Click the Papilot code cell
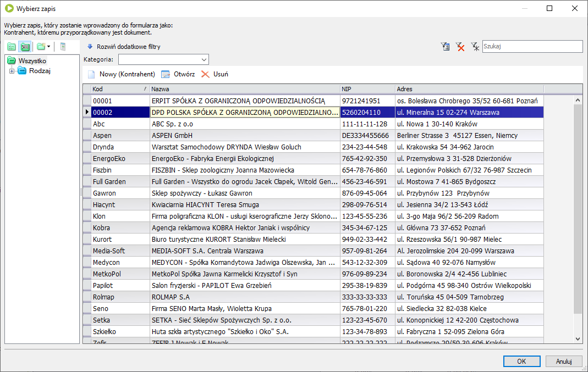Viewport: 588px width, 372px height. pyautogui.click(x=120, y=286)
